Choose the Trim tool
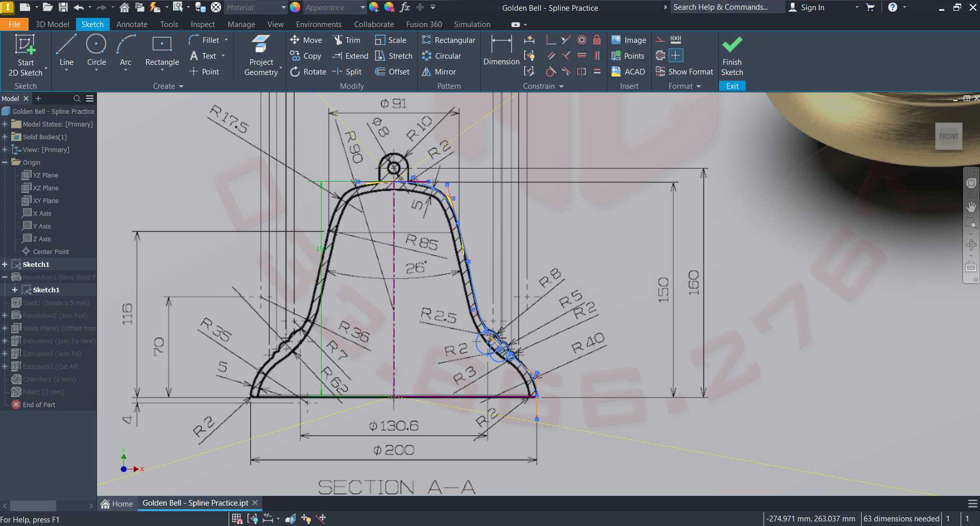The image size is (980, 526). click(347, 40)
